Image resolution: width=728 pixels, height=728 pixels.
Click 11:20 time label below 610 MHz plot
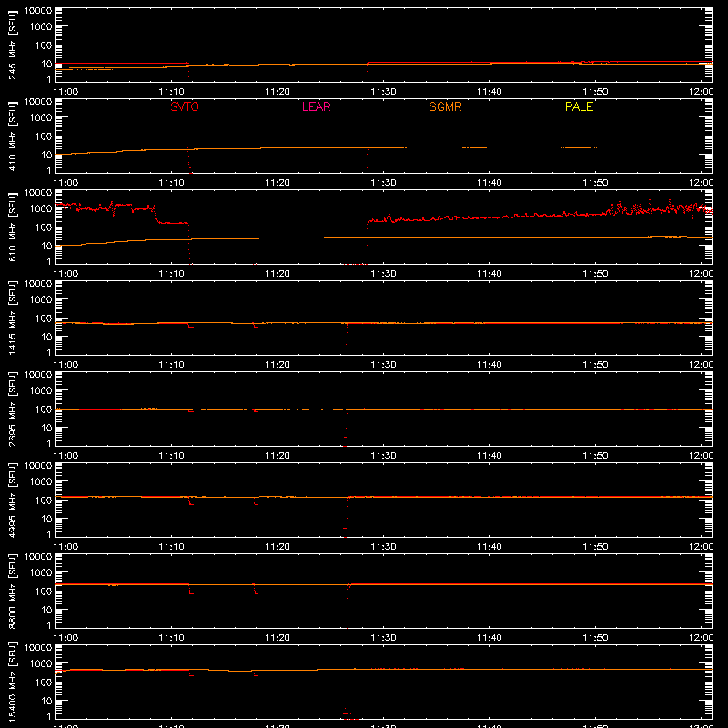tap(278, 274)
